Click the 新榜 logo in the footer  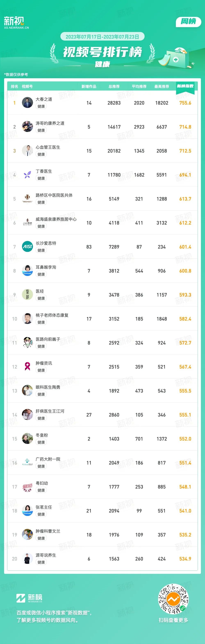coord(29,598)
